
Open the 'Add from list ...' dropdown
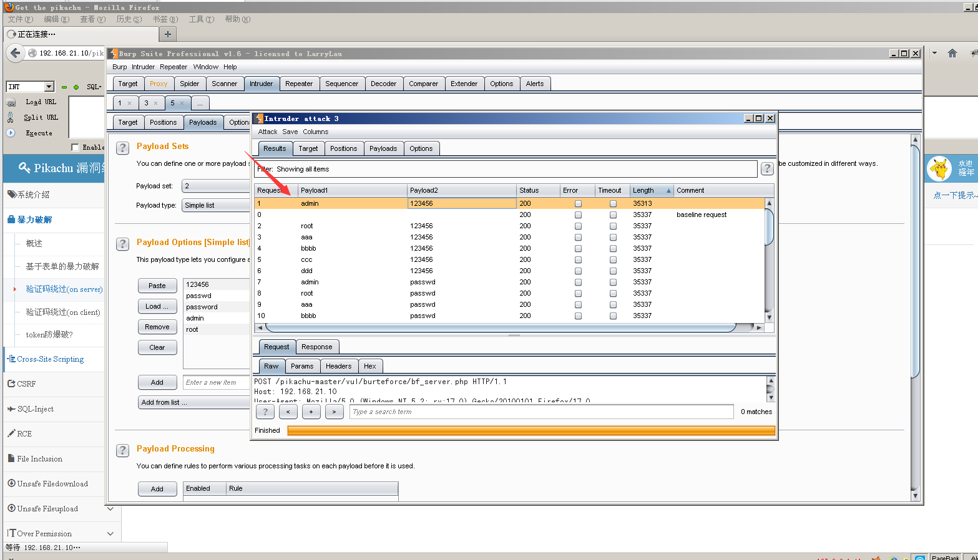click(194, 402)
